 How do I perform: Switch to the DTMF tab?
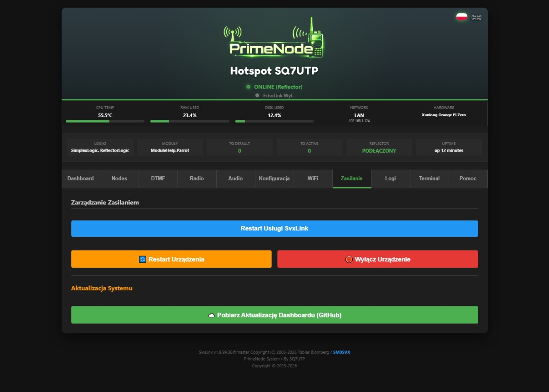pos(158,179)
